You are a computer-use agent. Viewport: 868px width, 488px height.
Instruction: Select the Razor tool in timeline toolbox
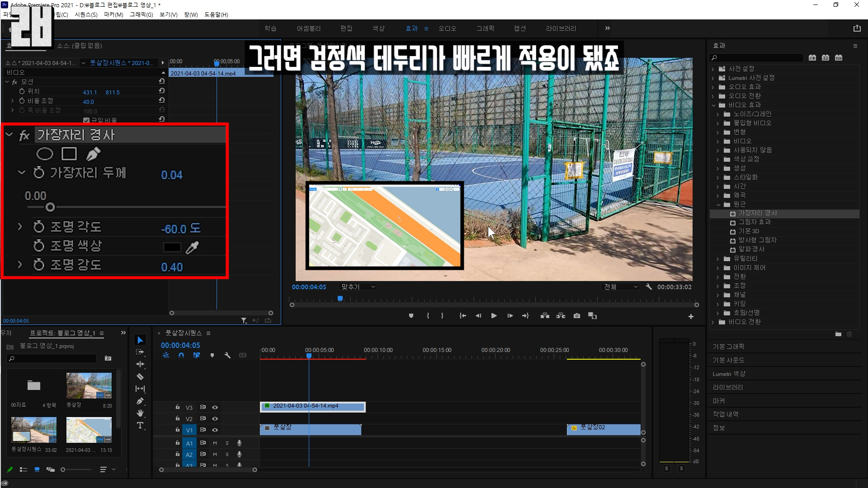pyautogui.click(x=140, y=376)
